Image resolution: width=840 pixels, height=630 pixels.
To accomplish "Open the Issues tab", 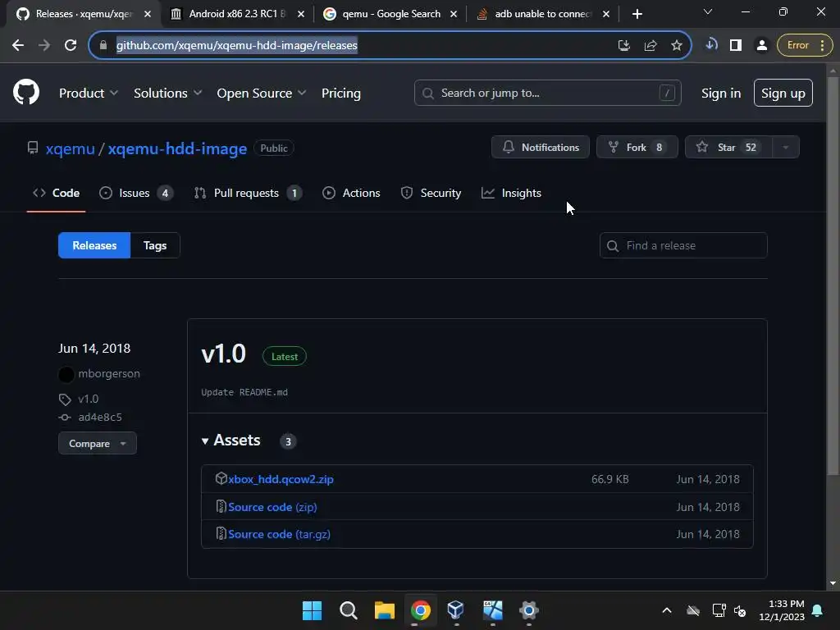I will [136, 193].
